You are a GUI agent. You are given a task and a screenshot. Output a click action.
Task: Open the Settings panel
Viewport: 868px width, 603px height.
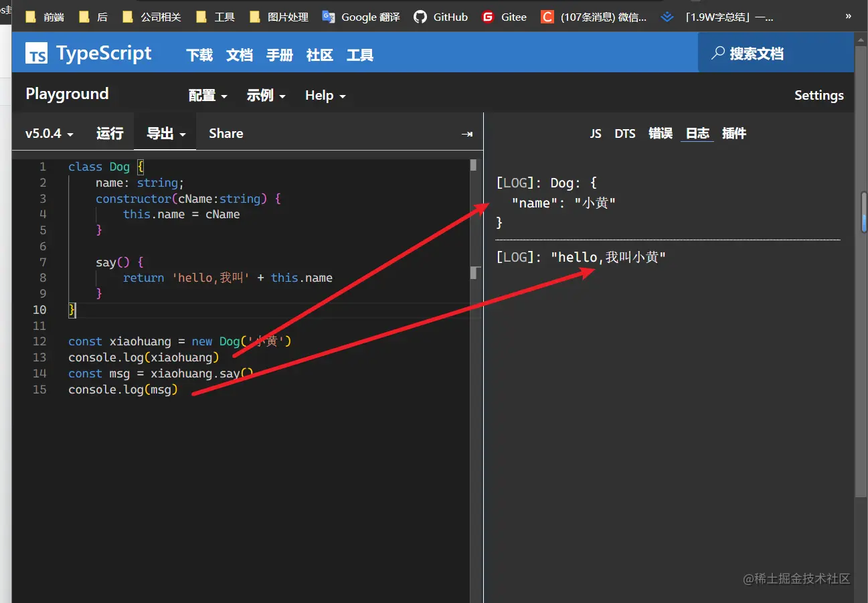[819, 95]
